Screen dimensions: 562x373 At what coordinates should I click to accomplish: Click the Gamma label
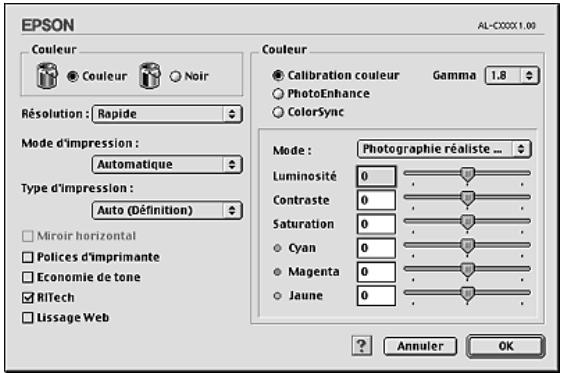454,76
